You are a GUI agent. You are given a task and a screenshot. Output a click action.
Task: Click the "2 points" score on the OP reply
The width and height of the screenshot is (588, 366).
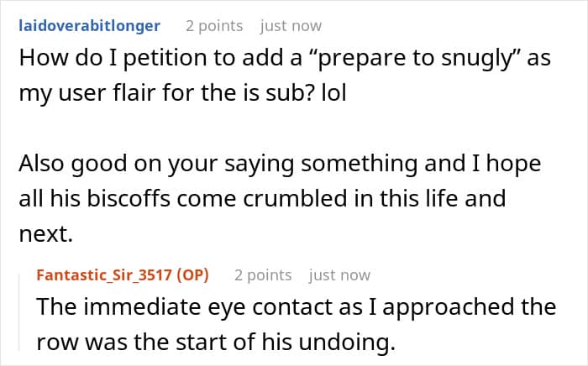(x=263, y=275)
